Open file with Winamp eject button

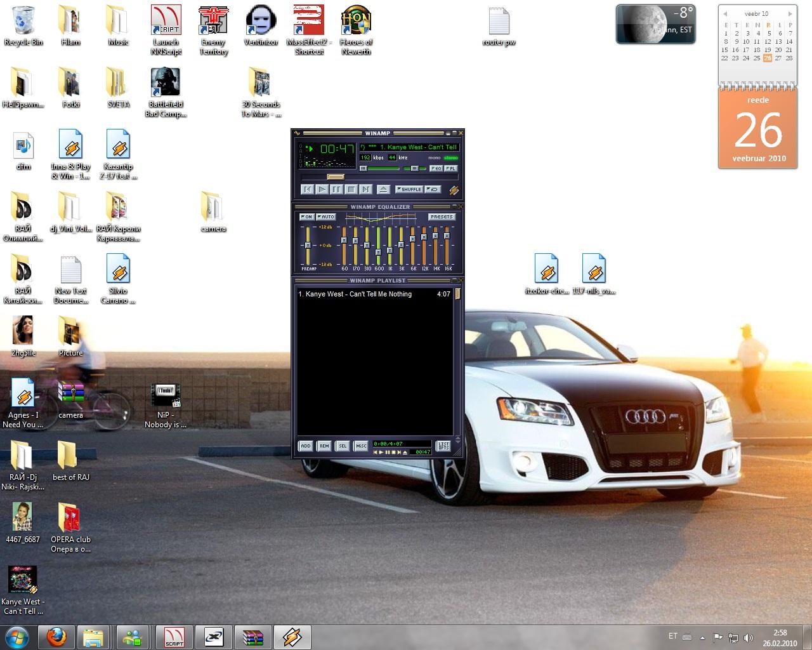pyautogui.click(x=383, y=189)
